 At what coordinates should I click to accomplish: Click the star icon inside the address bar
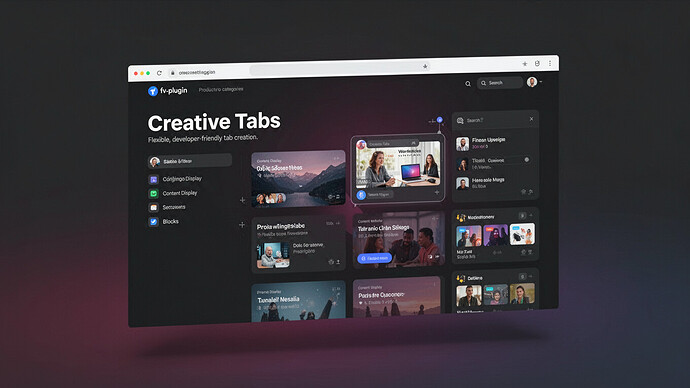[425, 66]
